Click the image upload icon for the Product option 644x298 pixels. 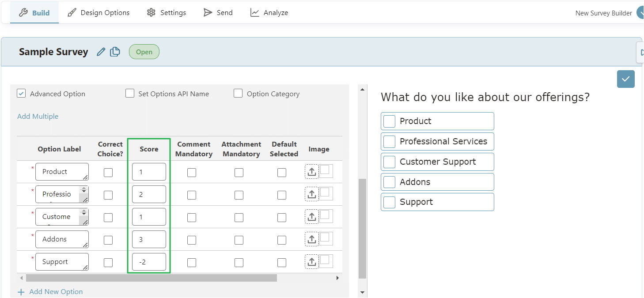tap(312, 171)
